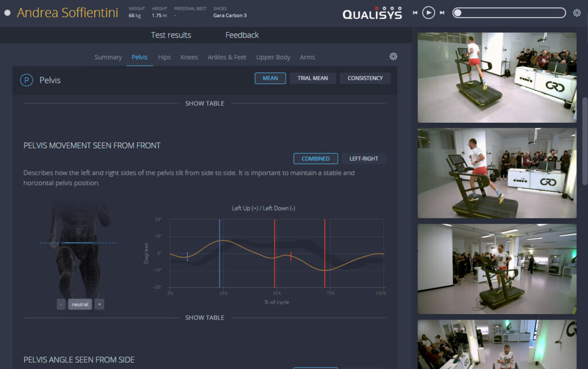The height and width of the screenshot is (369, 588).
Task: Click the Play button in playback controls
Action: pos(428,13)
